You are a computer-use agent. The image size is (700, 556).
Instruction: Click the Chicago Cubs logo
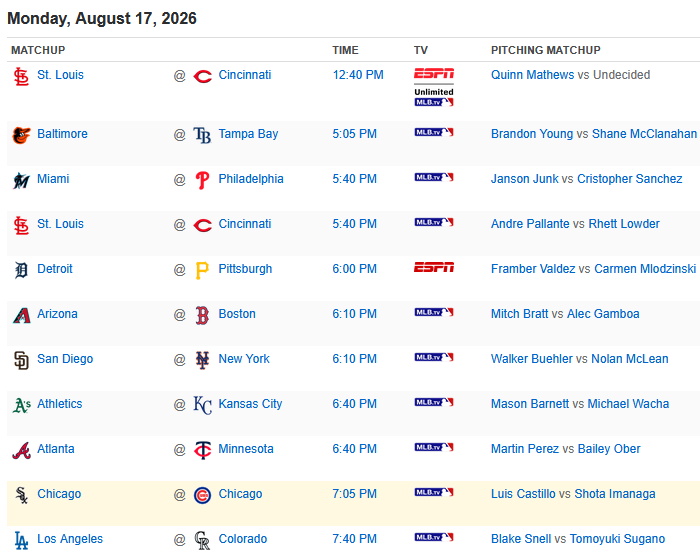coord(202,495)
